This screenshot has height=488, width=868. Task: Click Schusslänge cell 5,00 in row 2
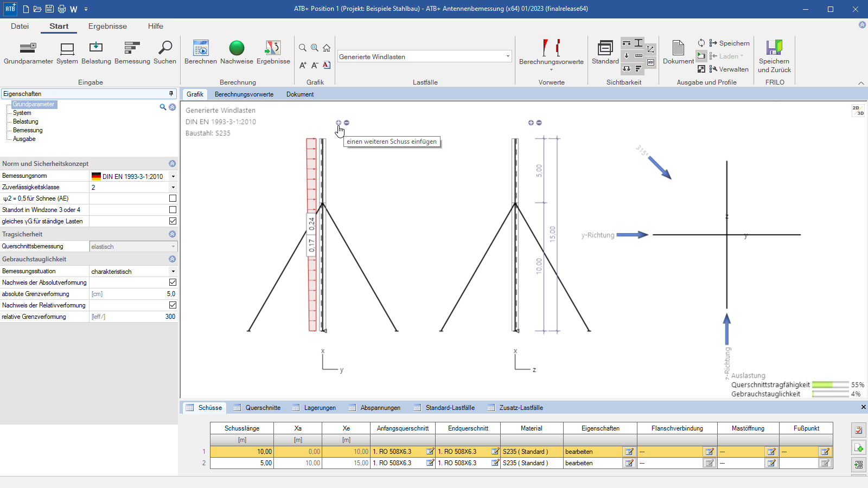coord(242,463)
